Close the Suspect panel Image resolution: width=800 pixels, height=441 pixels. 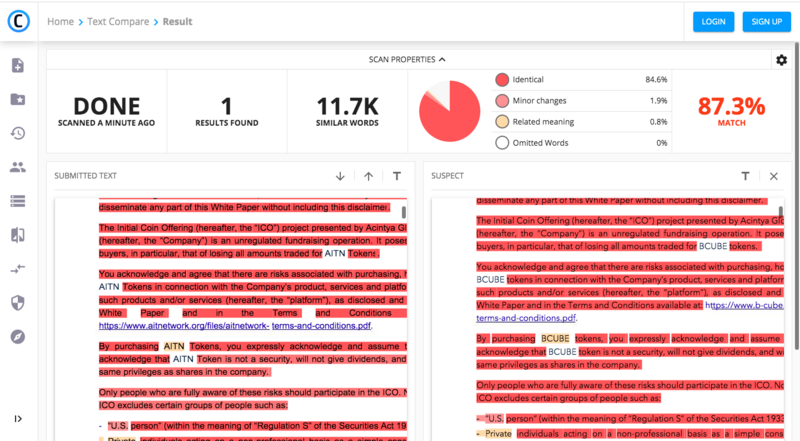(x=773, y=176)
